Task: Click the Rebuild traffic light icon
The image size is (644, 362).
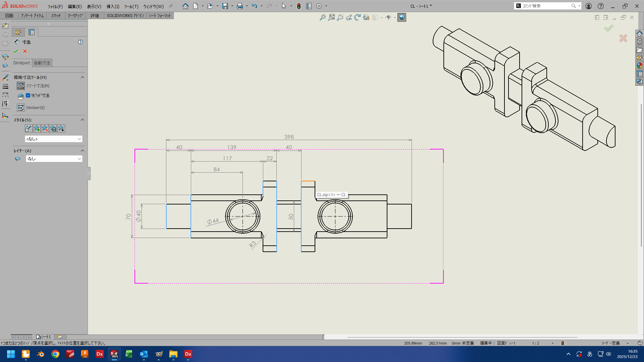Action: click(x=299, y=6)
